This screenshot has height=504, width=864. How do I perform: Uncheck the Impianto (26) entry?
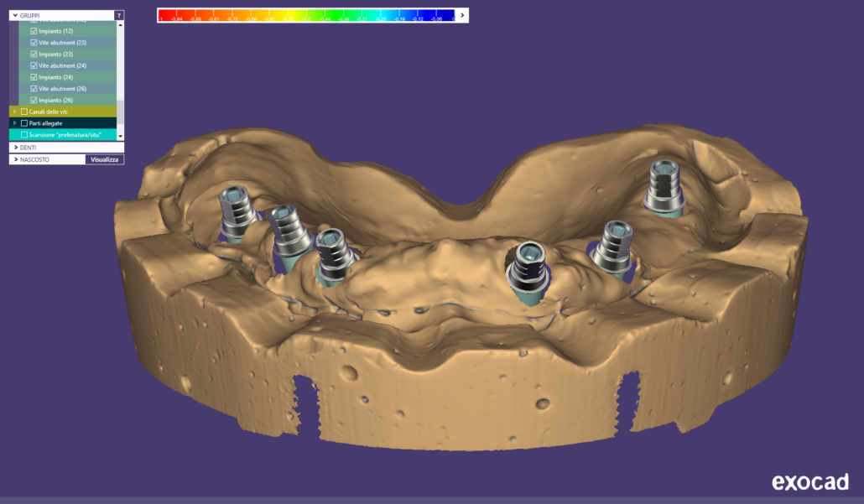click(x=34, y=100)
